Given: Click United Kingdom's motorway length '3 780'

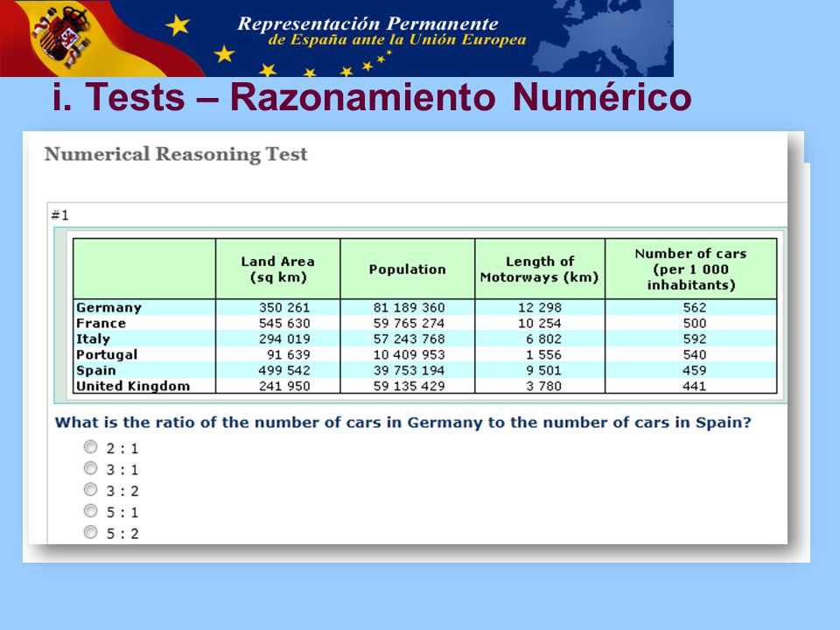Looking at the screenshot, I should [x=543, y=386].
